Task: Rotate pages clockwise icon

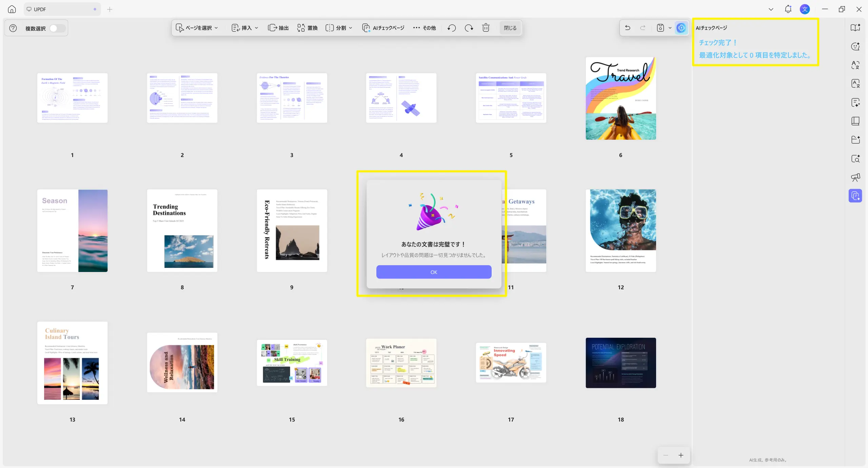Action: click(469, 28)
